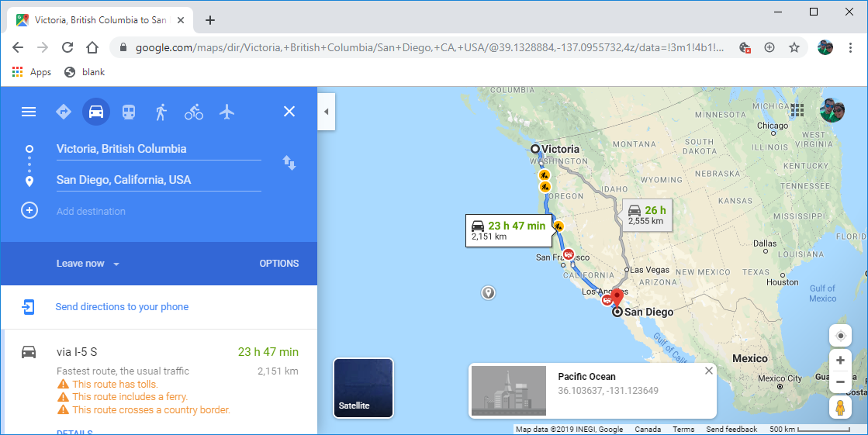Screen dimensions: 868x435
Task: Click the Pacific Ocean coordinates text
Action: (x=608, y=391)
